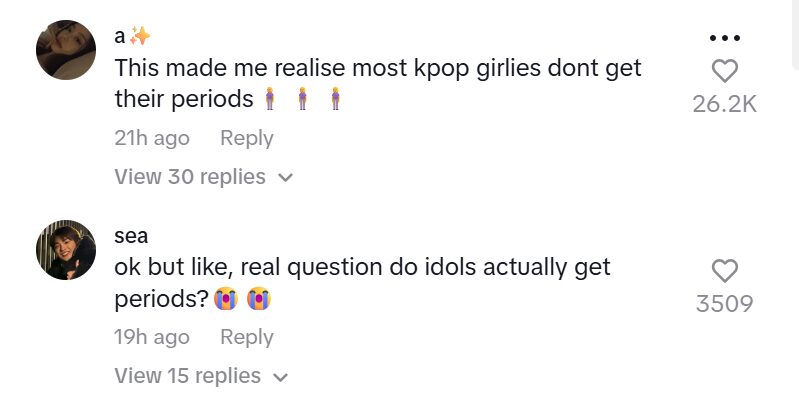The width and height of the screenshot is (799, 409).
Task: Select the 'do idols actually get periods' comment text
Action: [x=362, y=268]
